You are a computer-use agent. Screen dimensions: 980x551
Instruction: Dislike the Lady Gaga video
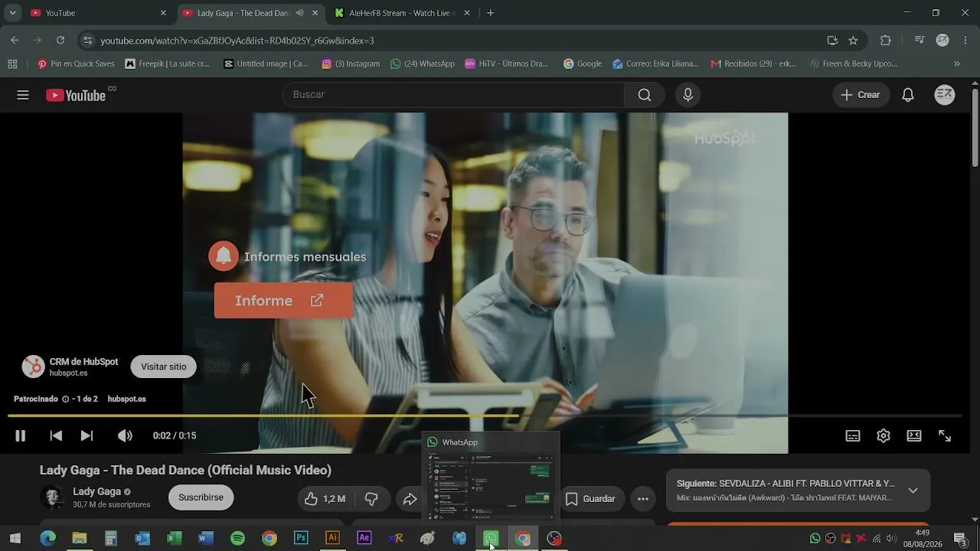(x=371, y=499)
